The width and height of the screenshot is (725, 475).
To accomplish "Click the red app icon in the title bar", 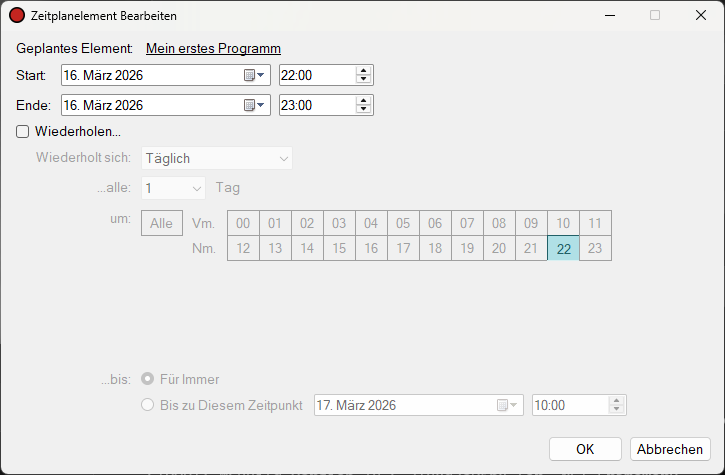I will click(x=17, y=15).
